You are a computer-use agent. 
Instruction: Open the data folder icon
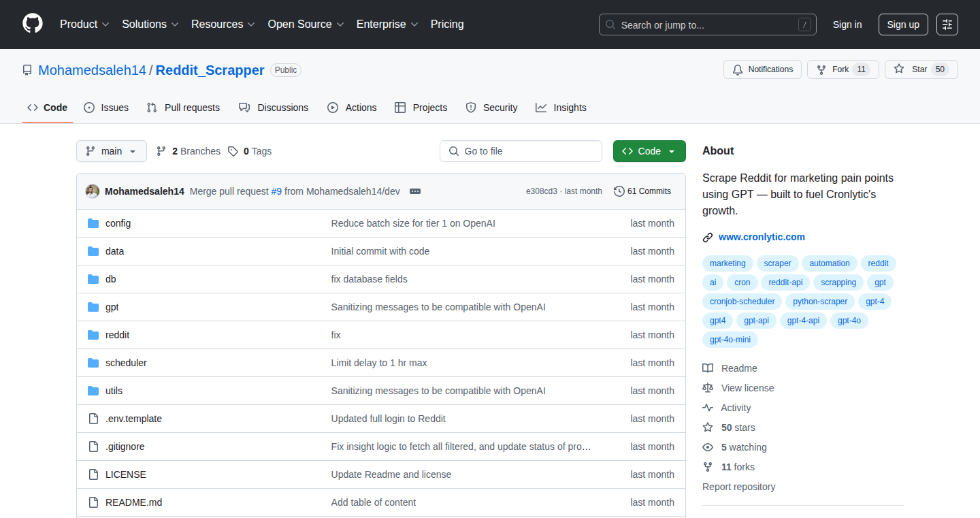point(93,251)
